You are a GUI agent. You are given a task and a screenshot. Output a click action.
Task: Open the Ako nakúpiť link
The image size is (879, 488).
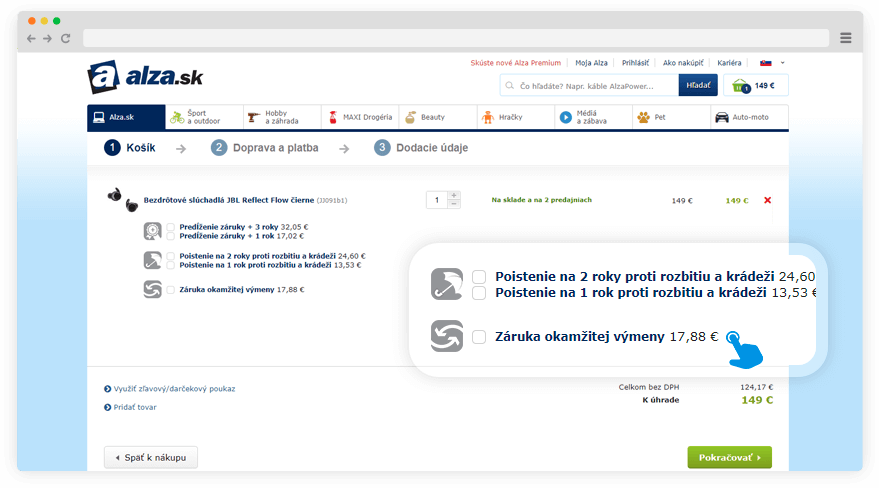[683, 63]
